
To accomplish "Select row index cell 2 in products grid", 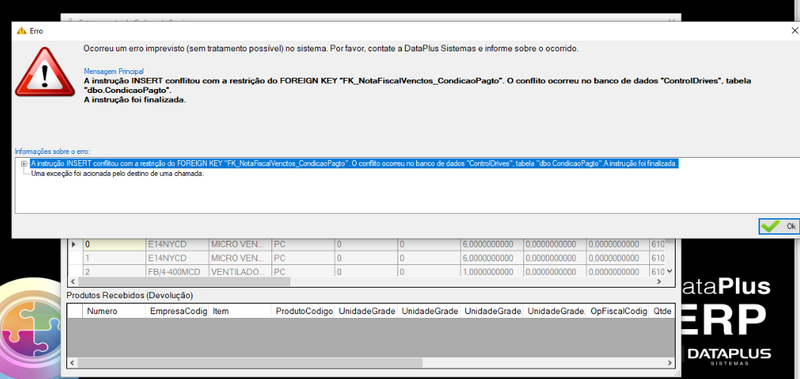I will click(x=114, y=271).
